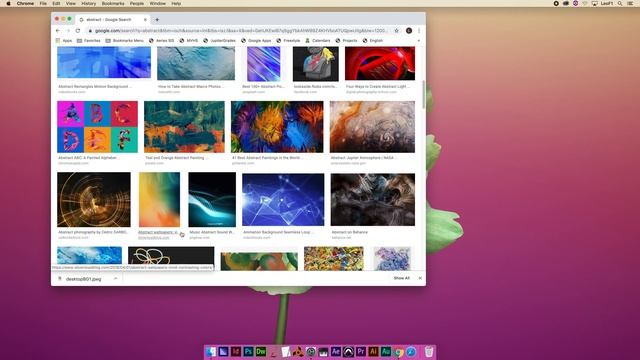Open the History menu
The height and width of the screenshot is (360, 640).
coord(89,3)
